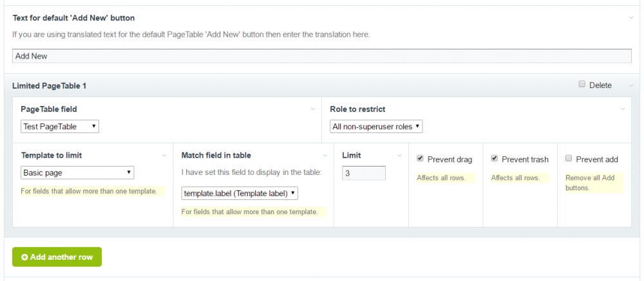Click the Limit number input field
644x281 pixels.
pos(364,173)
